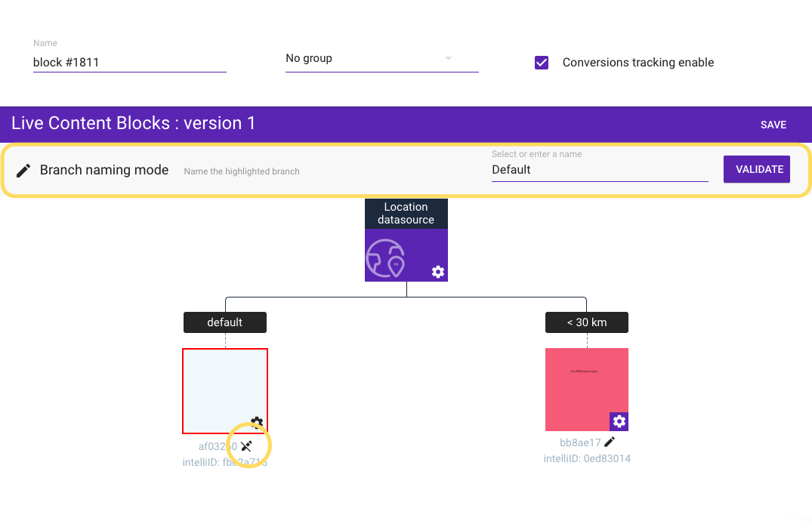
Task: Click the Location datasource header label
Action: pos(406,214)
